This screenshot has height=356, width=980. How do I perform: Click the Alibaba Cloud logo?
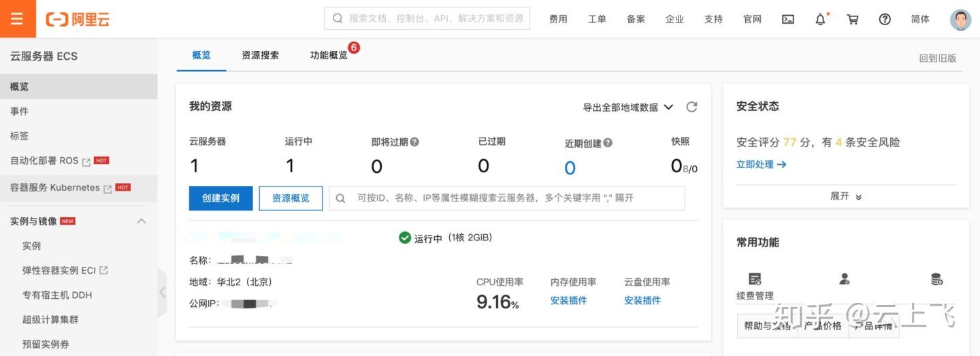78,19
